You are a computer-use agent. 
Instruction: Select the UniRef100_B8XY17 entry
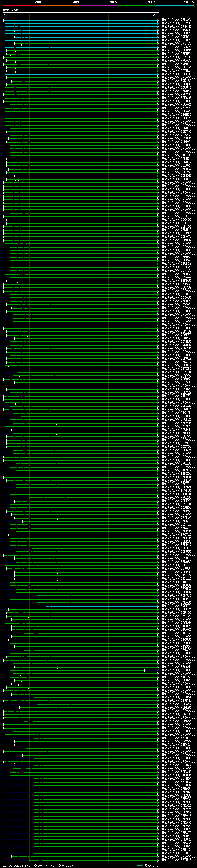pyautogui.click(x=176, y=223)
